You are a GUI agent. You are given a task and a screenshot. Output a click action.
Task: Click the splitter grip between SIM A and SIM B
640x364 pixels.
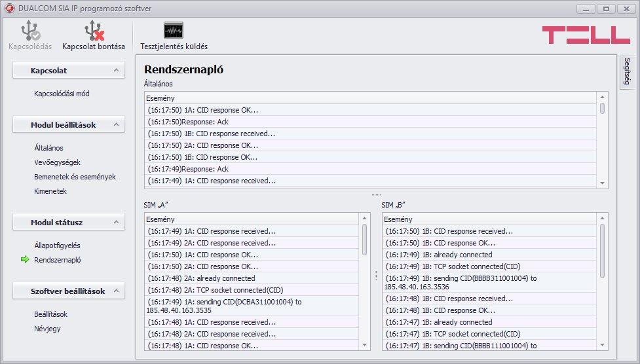376,276
